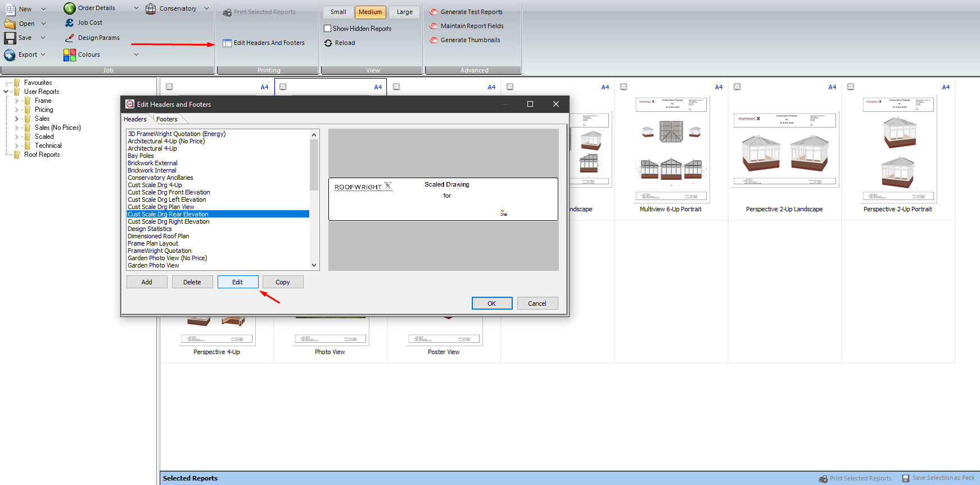980x485 pixels.
Task: Click the Export globe icon
Action: (x=10, y=55)
